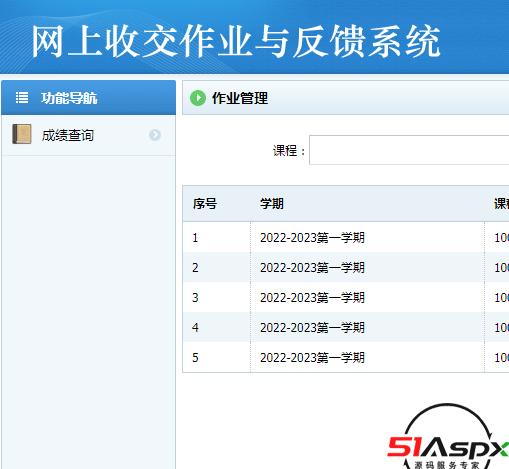Click the green play icon beside 作业管理
This screenshot has height=469, width=509.
coord(198,98)
